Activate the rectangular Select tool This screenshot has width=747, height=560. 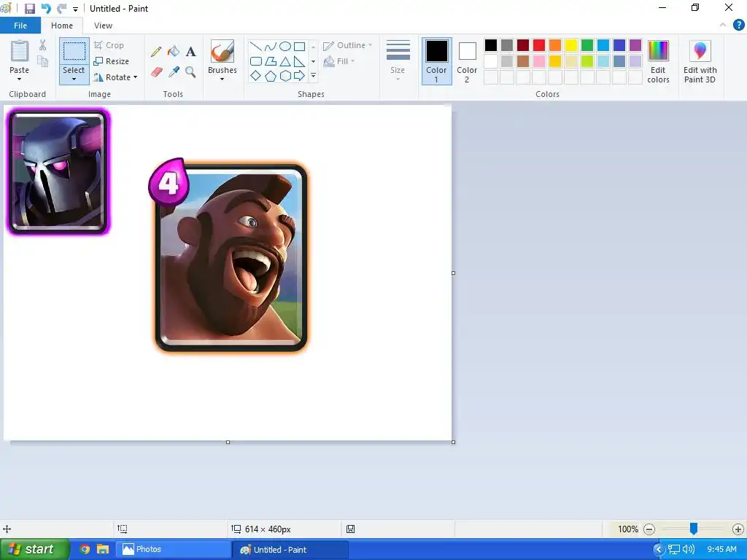[74, 52]
